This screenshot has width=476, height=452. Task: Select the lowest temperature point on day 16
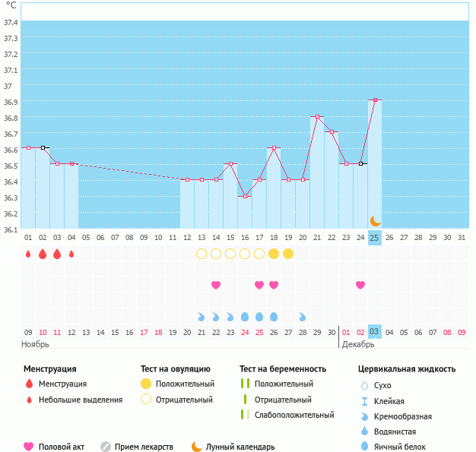245,196
